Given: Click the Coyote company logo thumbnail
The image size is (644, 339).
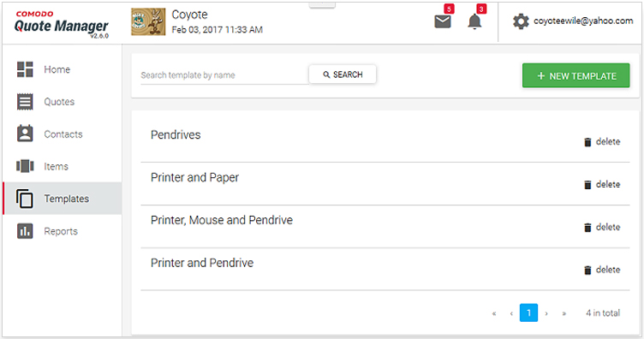Looking at the screenshot, I should 148,21.
